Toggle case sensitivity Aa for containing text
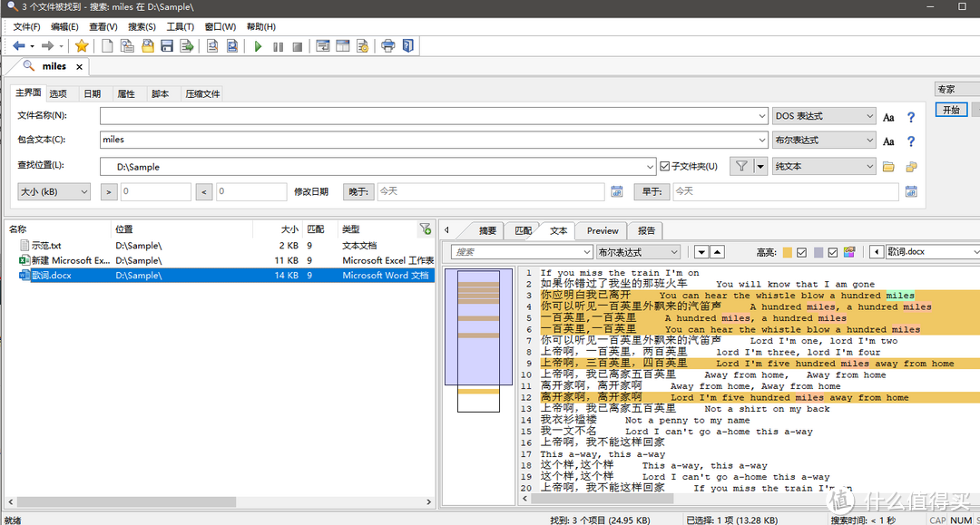The height and width of the screenshot is (525, 980). [x=888, y=141]
